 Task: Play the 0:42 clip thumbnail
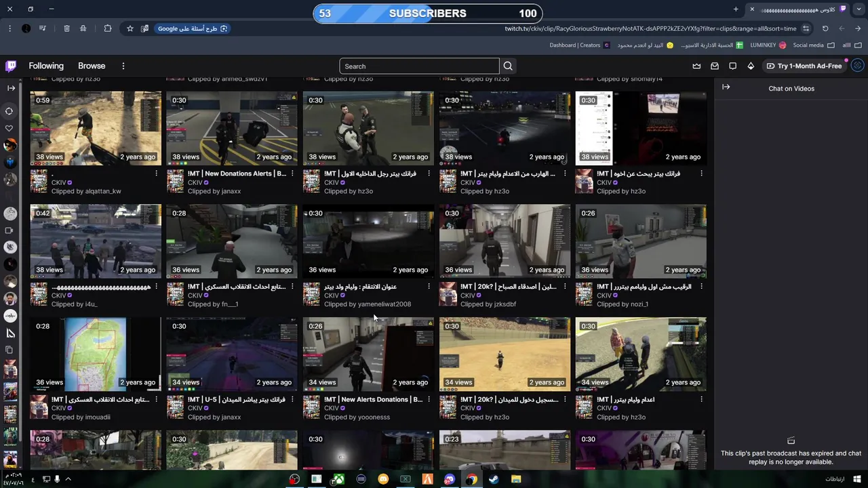[x=96, y=241]
